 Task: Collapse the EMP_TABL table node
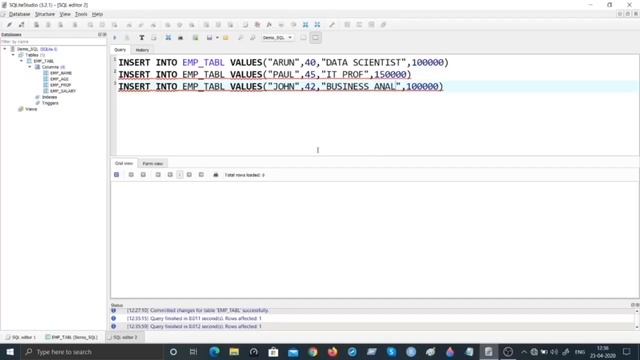point(21,61)
